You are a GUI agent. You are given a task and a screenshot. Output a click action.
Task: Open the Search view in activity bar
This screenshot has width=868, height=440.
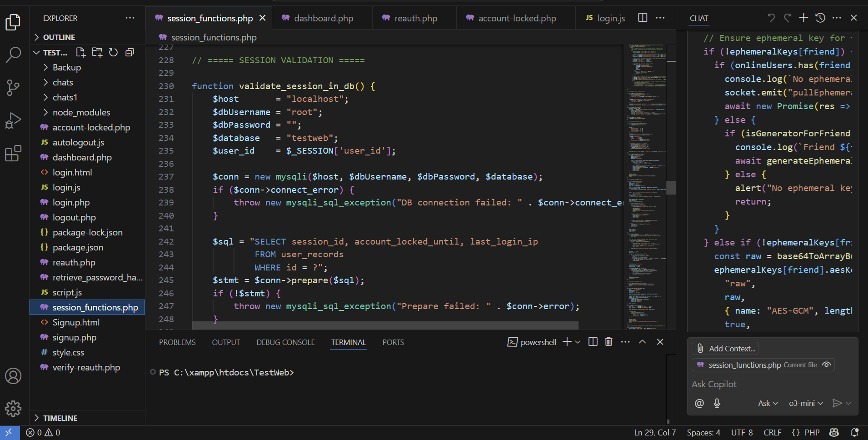click(13, 55)
